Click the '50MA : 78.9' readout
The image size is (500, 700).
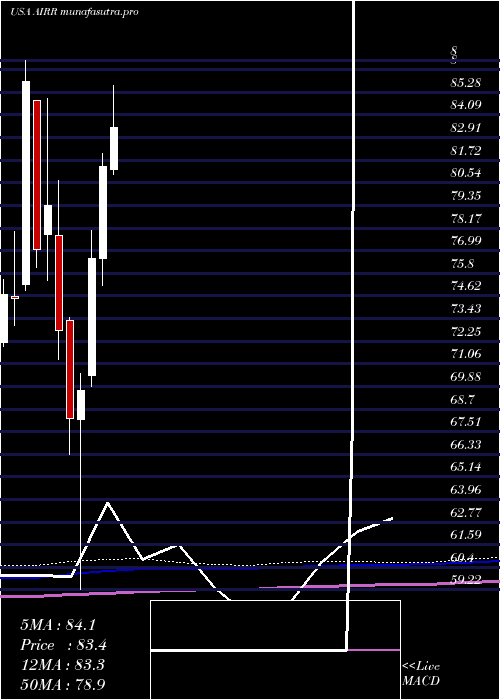click(x=63, y=684)
